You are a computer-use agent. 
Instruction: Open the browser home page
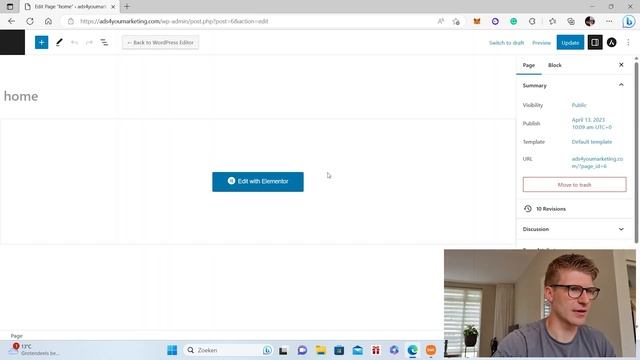point(48,21)
